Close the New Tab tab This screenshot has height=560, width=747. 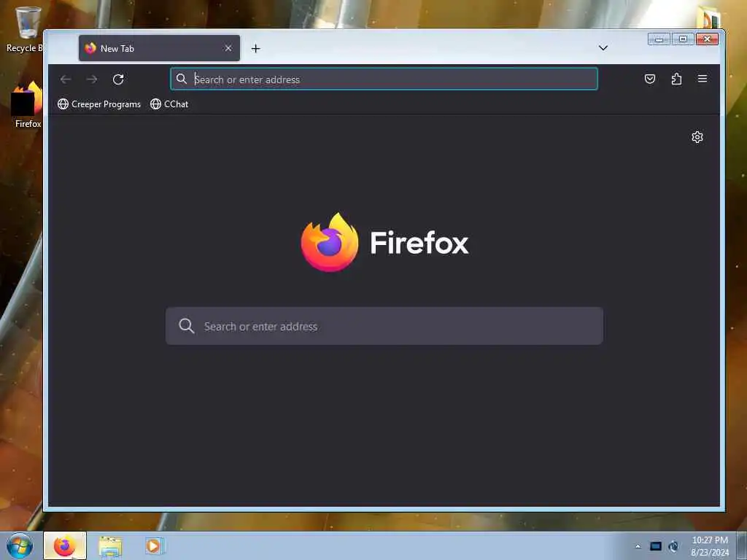(x=228, y=48)
